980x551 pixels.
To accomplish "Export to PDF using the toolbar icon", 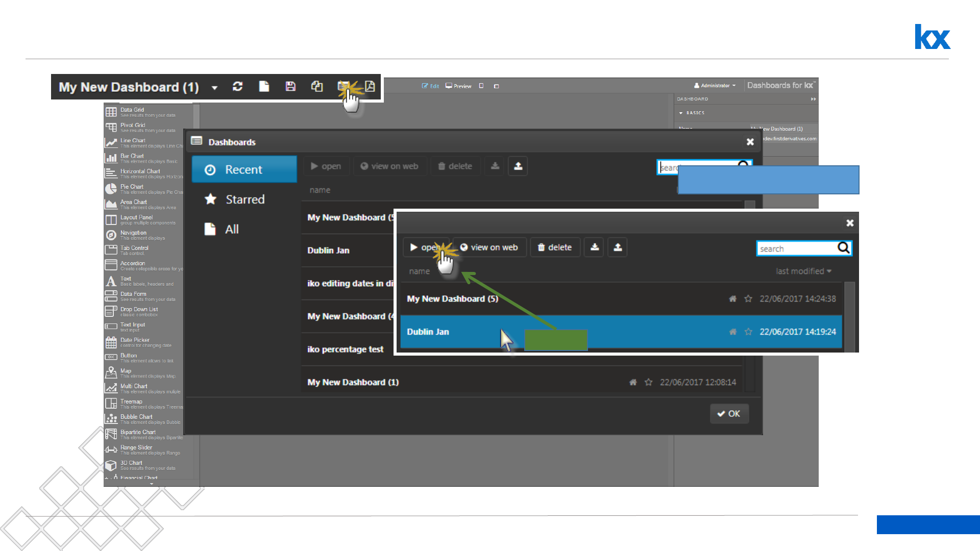I will coord(370,87).
